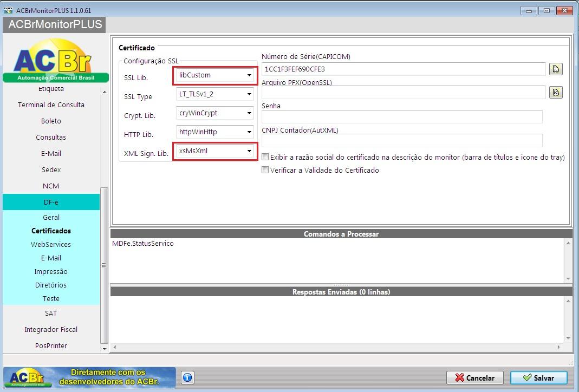This screenshot has width=579, height=392.
Task: Click sidebar scrollbar up arrow
Action: tap(105, 92)
